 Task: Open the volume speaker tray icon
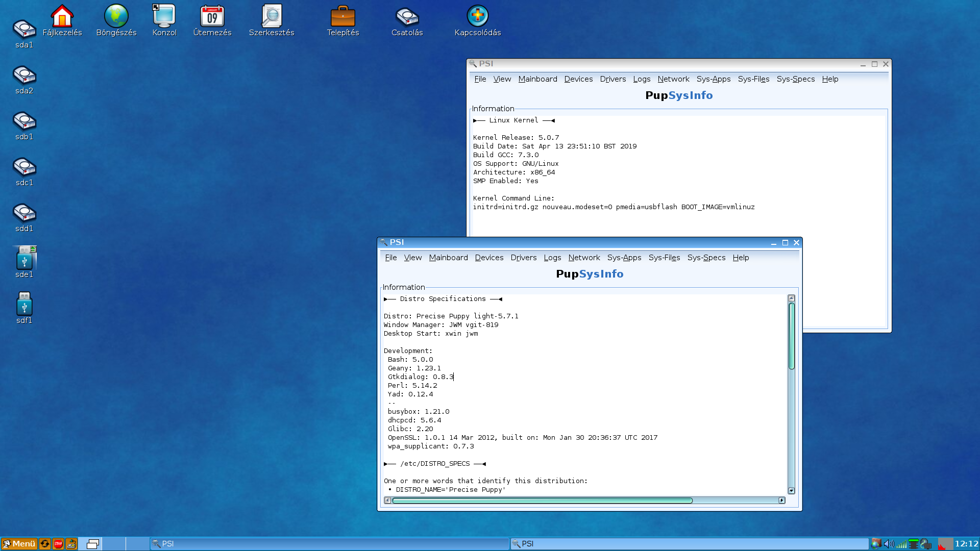tap(889, 544)
